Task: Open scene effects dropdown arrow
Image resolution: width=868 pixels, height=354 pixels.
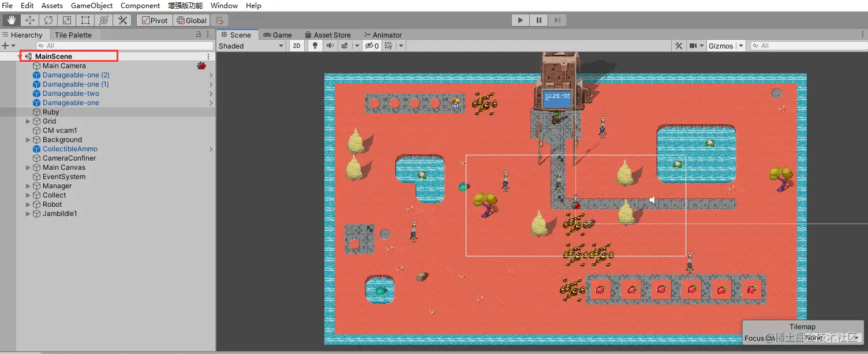Action: (x=357, y=46)
